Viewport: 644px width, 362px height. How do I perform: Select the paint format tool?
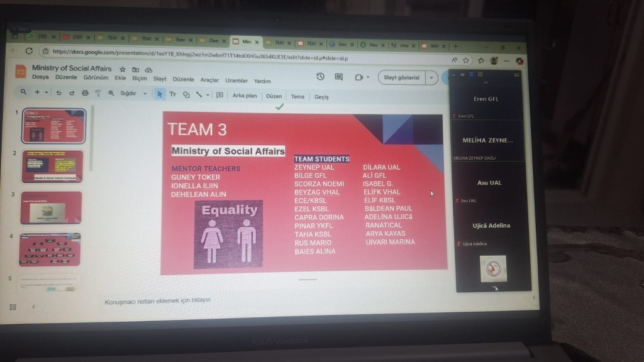click(x=97, y=93)
